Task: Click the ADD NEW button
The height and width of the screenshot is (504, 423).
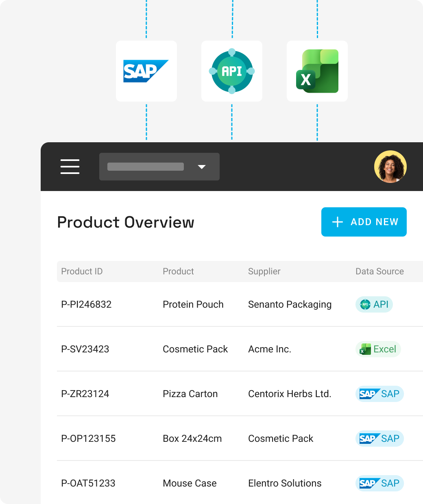Action: (x=364, y=222)
